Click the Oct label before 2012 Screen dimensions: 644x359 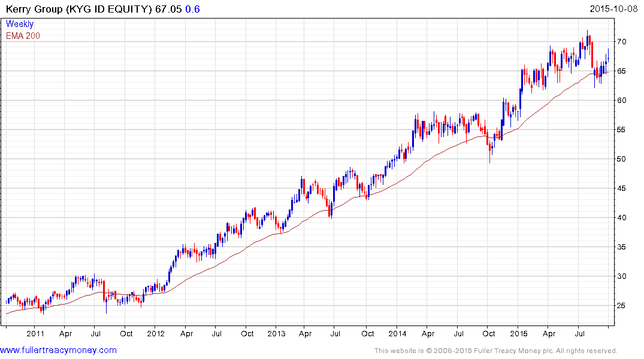pyautogui.click(x=126, y=333)
